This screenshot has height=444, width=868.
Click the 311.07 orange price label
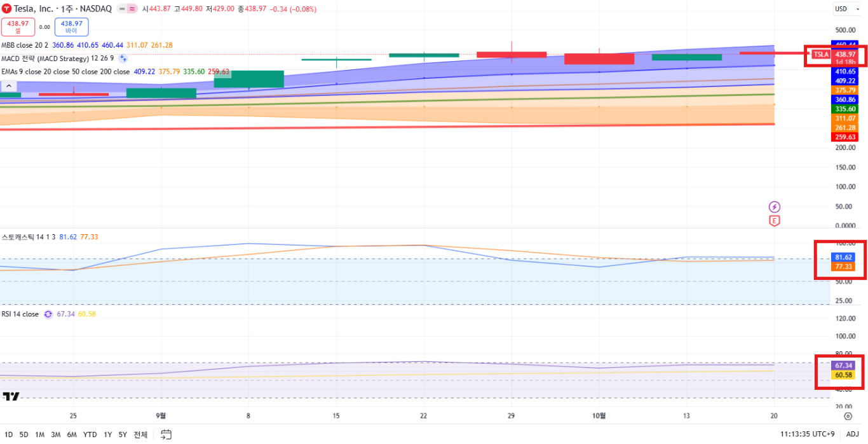(x=844, y=118)
